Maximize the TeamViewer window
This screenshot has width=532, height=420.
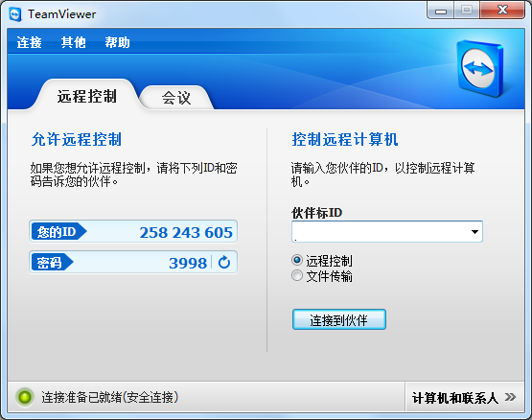pos(467,11)
